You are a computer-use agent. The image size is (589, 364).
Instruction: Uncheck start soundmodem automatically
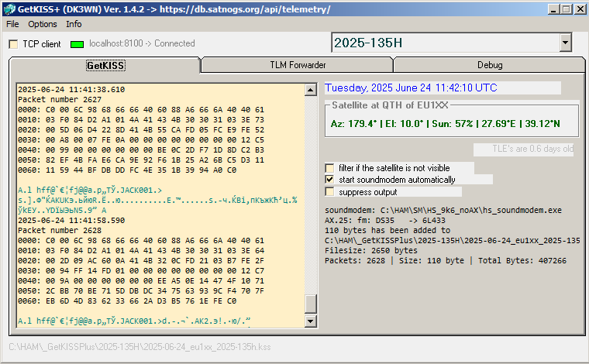point(329,180)
